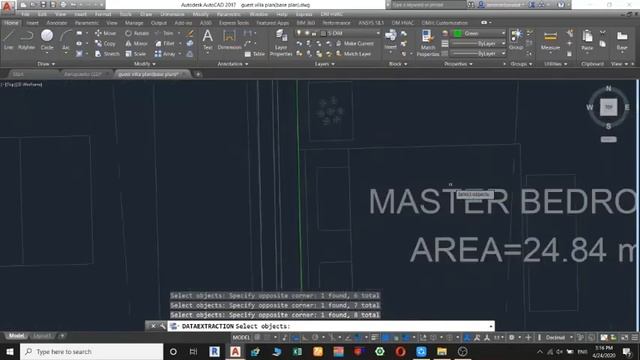Switch to the Model layout tab

(17, 336)
